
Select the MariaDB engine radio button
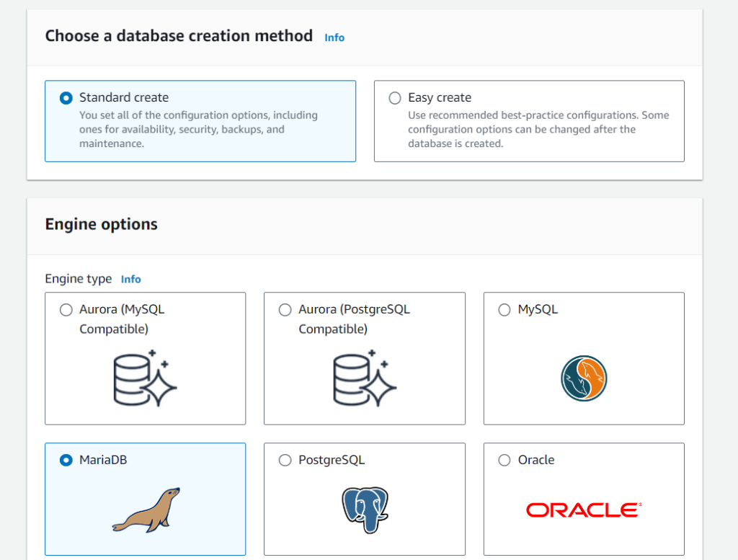click(x=66, y=461)
